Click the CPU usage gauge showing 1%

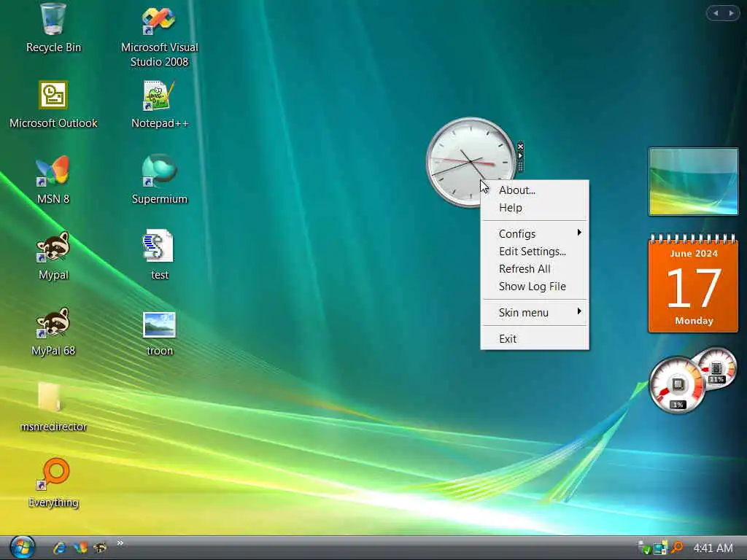click(677, 385)
